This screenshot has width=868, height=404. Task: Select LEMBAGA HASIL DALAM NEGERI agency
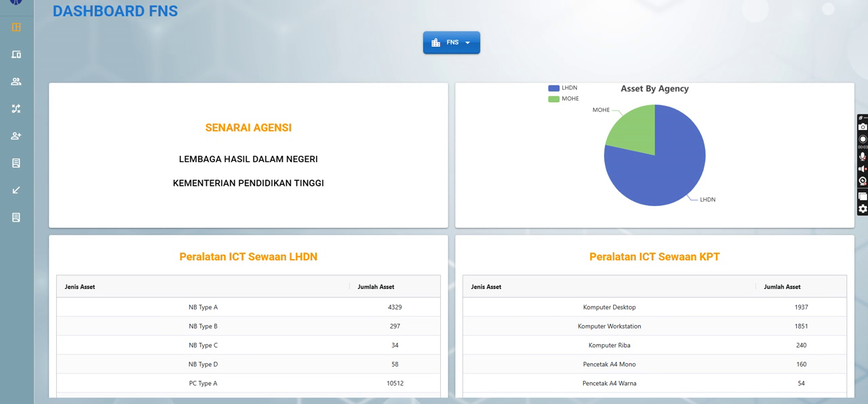248,159
